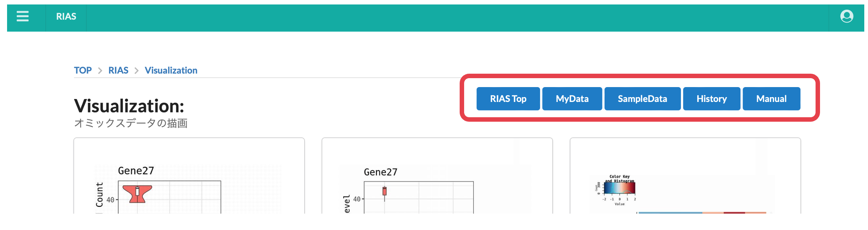Screen dimensions: 868x230
Task: Click the user account profile icon
Action: point(846,16)
